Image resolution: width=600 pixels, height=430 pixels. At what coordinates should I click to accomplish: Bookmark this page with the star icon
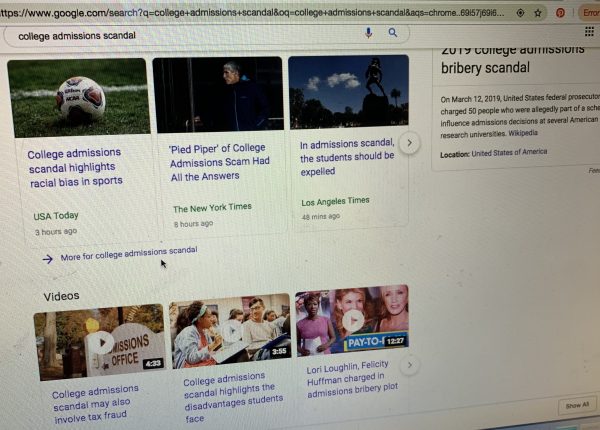(x=538, y=13)
